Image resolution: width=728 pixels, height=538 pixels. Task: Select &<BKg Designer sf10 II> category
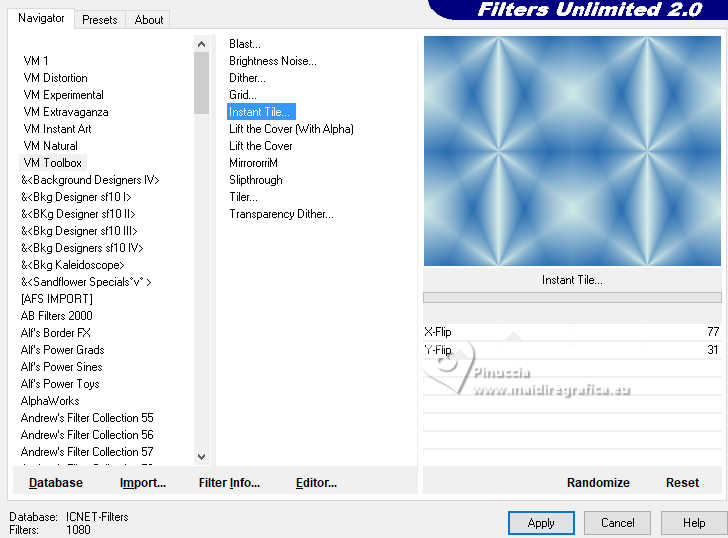(78, 214)
